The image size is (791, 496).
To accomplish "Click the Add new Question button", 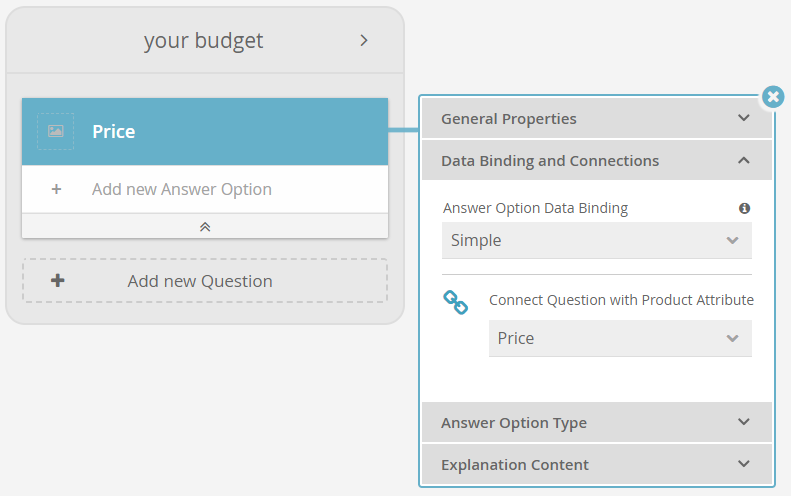I will click(x=205, y=281).
